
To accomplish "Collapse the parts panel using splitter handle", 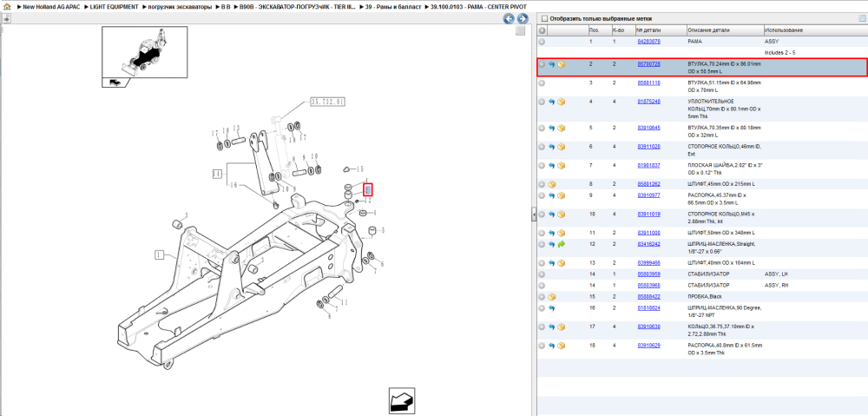I will pyautogui.click(x=534, y=214).
